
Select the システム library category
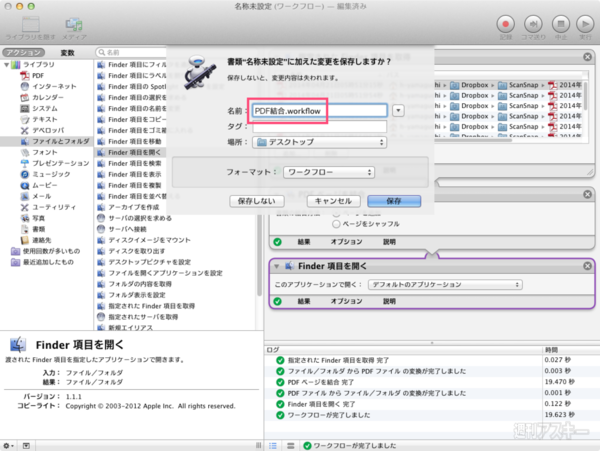pos(44,109)
